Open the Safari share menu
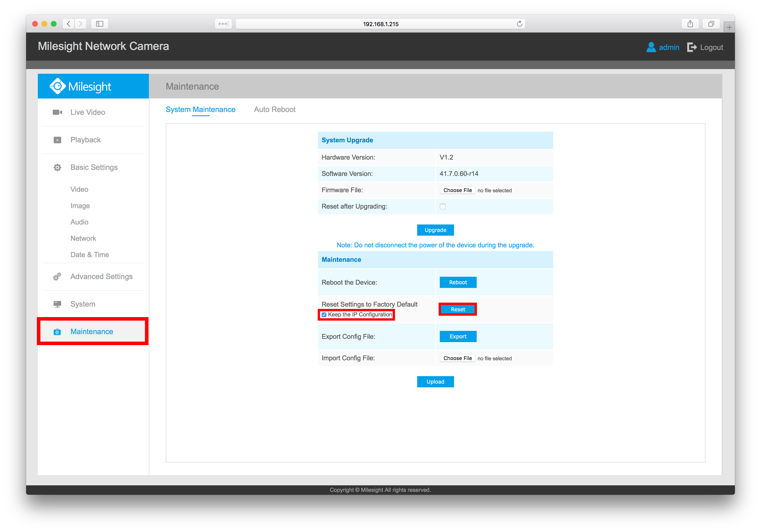Image resolution: width=761 pixels, height=532 pixels. click(690, 24)
